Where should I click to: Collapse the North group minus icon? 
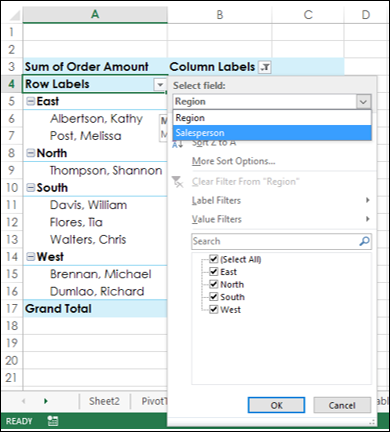(30, 153)
